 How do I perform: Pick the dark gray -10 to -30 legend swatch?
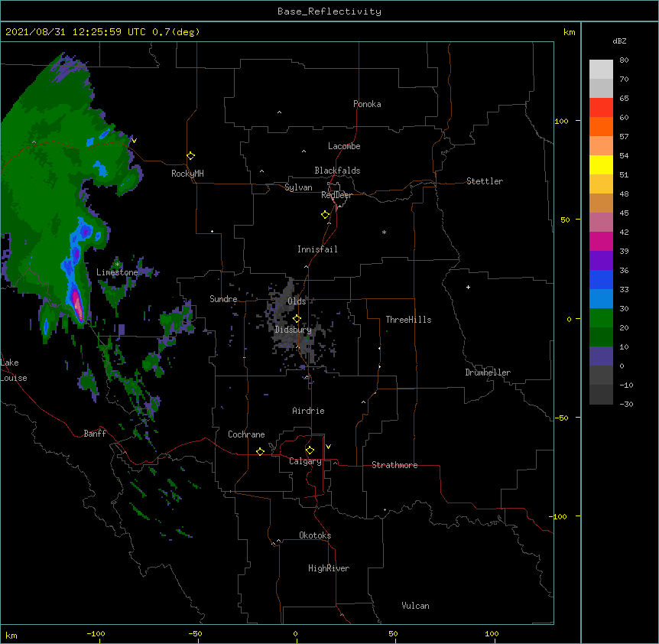click(601, 395)
